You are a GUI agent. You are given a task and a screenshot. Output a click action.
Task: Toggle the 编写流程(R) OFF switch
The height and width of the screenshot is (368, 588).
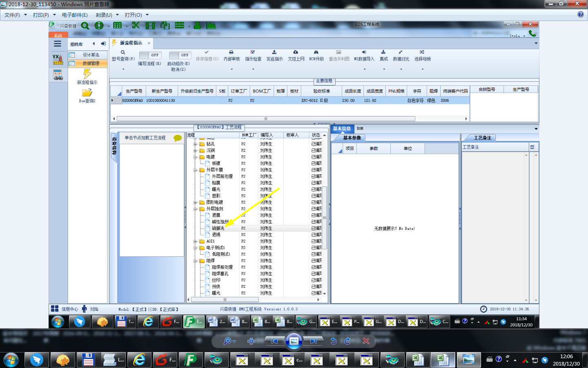[x=150, y=55]
